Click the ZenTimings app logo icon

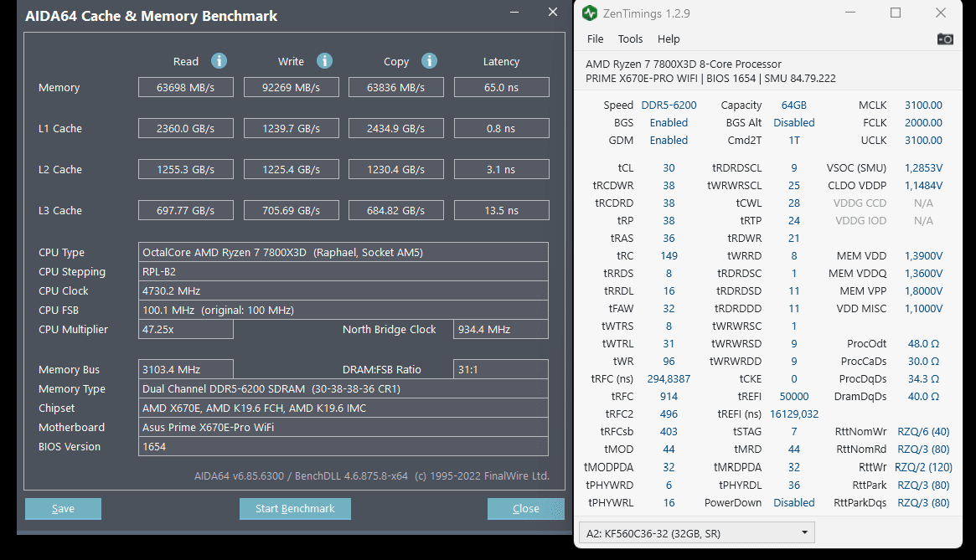[590, 13]
